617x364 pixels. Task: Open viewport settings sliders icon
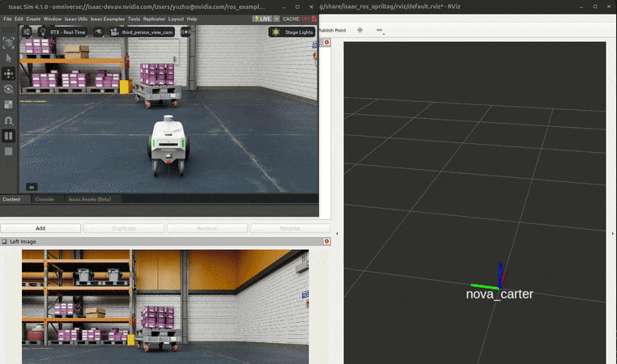tap(27, 32)
